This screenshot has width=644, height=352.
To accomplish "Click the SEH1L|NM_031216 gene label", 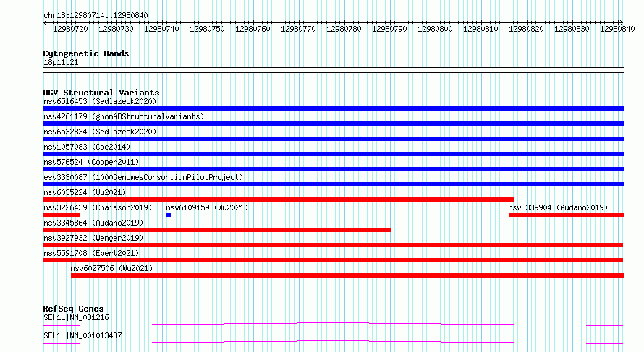I will point(76,317).
